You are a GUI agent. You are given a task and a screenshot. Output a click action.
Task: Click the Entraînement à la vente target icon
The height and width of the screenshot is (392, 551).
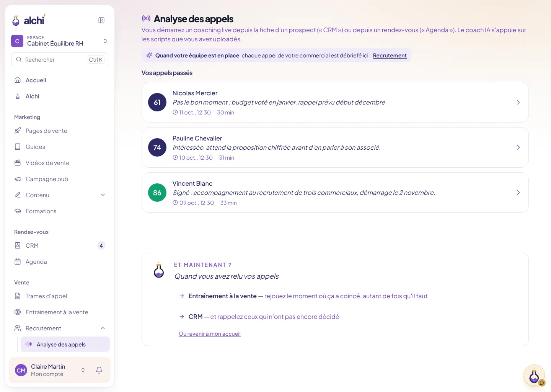(18, 312)
